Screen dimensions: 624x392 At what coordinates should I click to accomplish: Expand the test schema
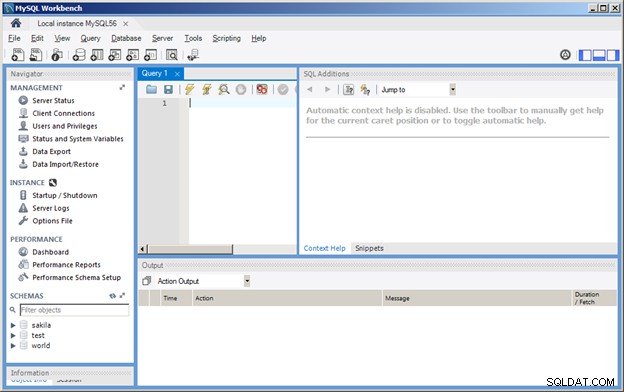(13, 335)
